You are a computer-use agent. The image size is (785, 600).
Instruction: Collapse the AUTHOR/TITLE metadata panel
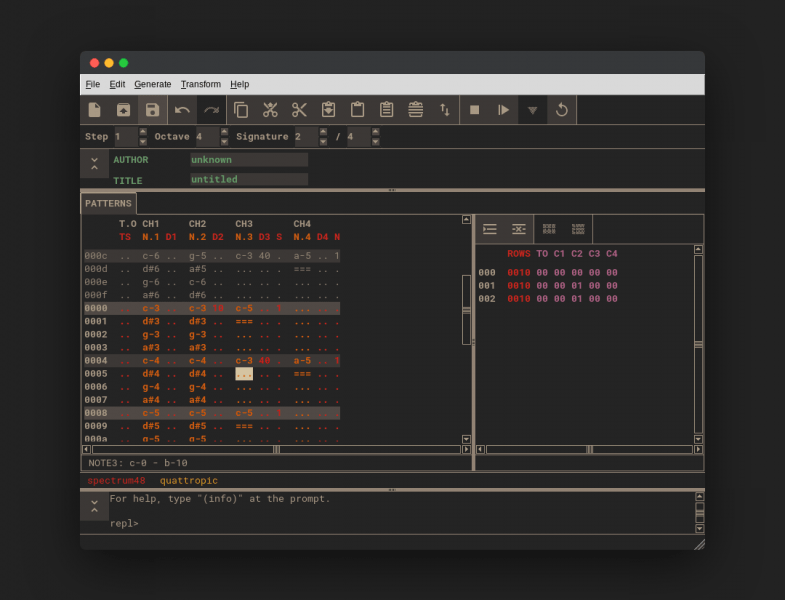[x=95, y=164]
